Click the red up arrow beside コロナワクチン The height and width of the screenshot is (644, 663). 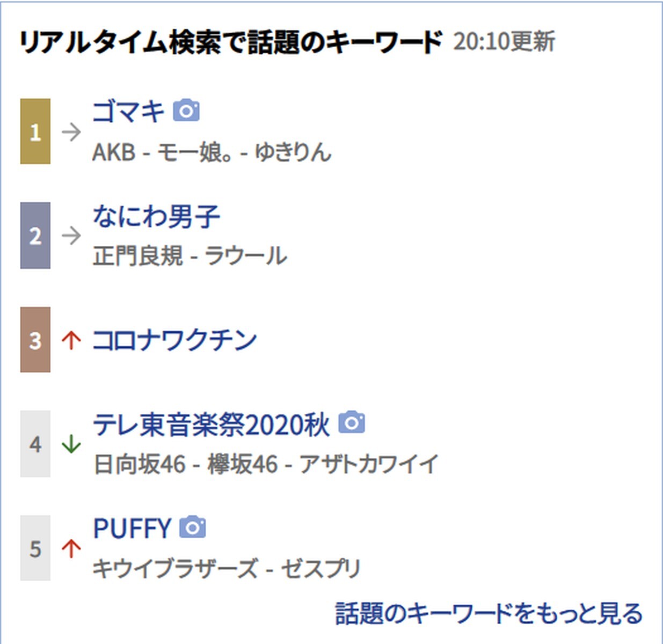click(x=71, y=340)
